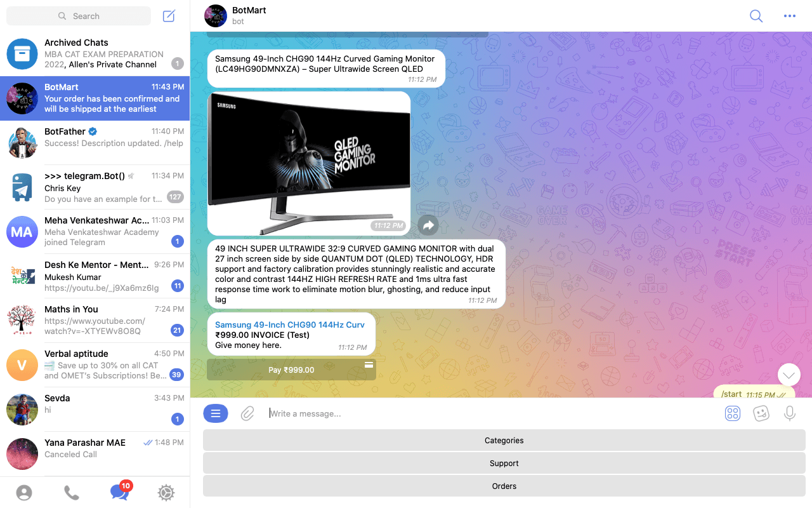Click BotFather verified badge
The image size is (812, 508).
[x=93, y=131]
